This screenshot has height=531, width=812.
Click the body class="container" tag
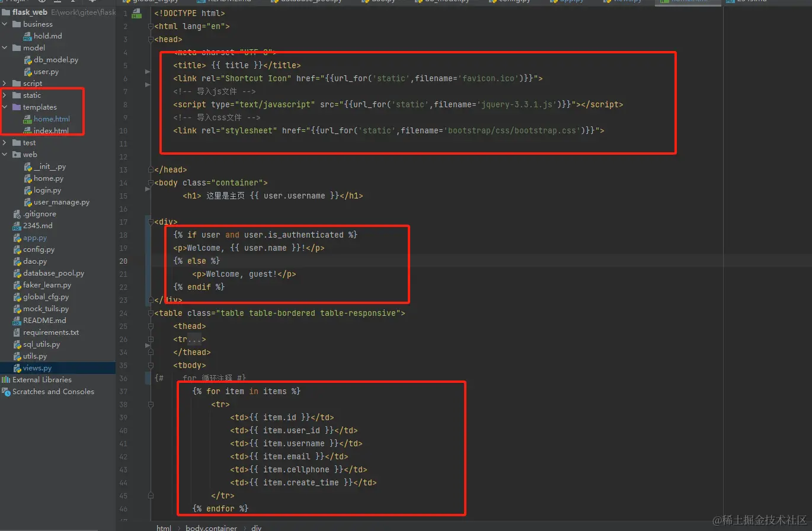[x=211, y=183]
